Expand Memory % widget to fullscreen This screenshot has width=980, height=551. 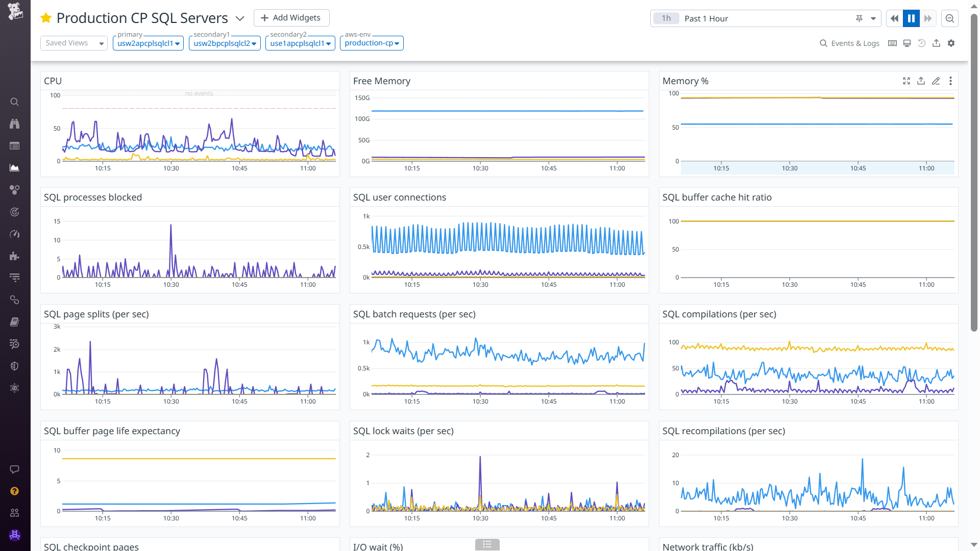pos(906,81)
